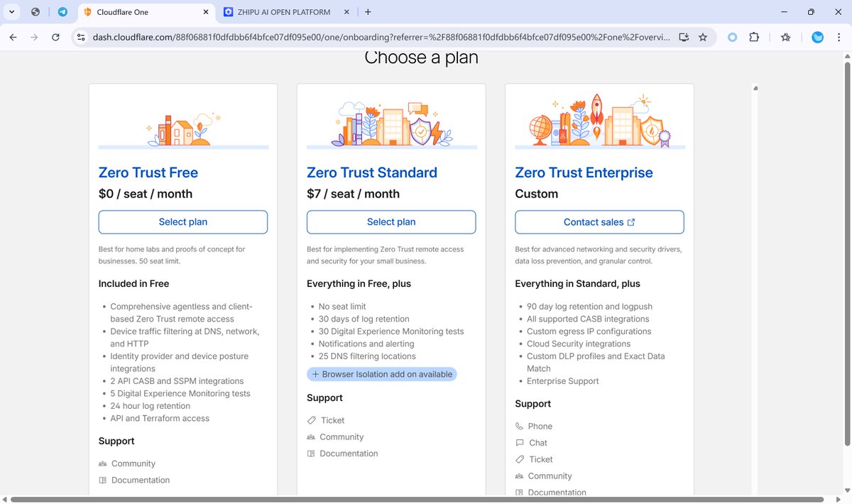Image resolution: width=852 pixels, height=504 pixels.
Task: Click the Zero Trust Enterprise illustration
Action: coord(599,121)
